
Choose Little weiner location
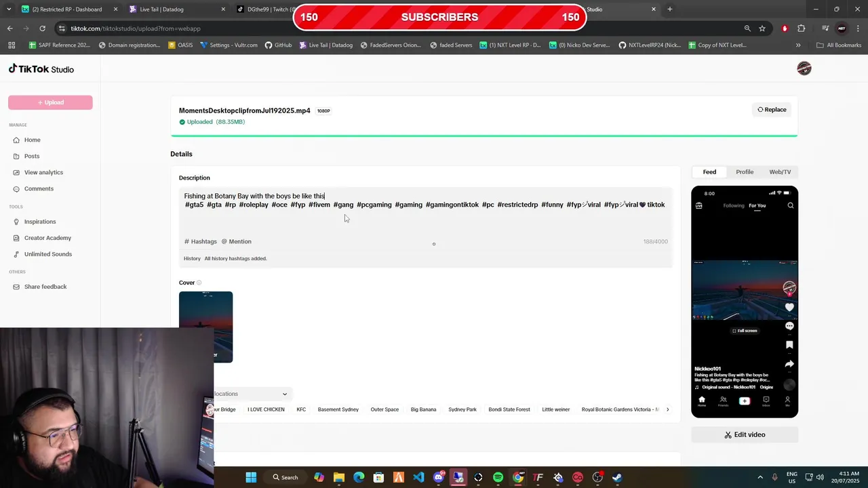(x=556, y=409)
